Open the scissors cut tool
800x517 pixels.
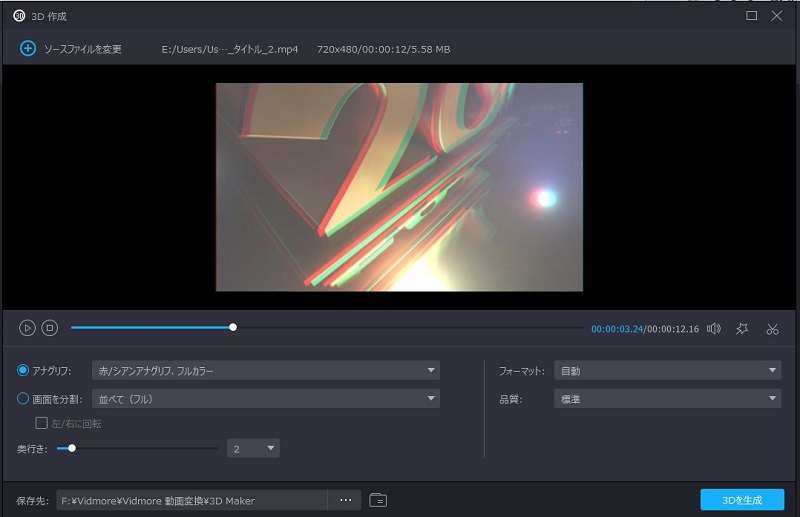click(x=772, y=328)
